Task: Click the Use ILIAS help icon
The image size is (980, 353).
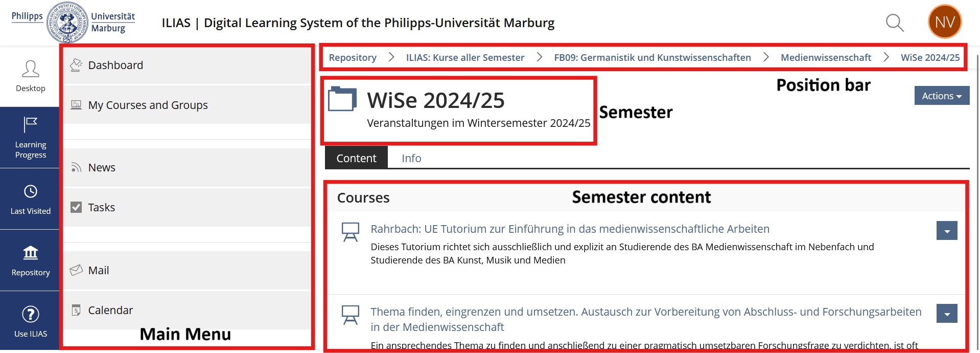Action: coord(31,314)
